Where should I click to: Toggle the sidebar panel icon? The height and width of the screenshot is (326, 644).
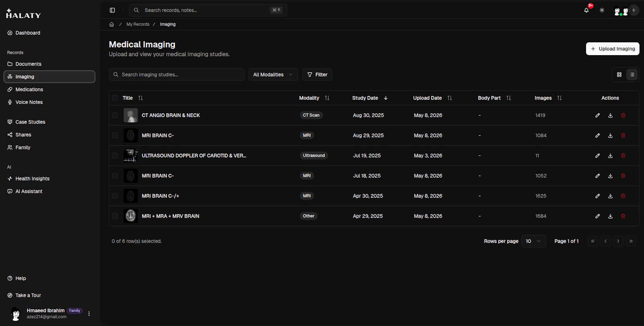(x=112, y=10)
